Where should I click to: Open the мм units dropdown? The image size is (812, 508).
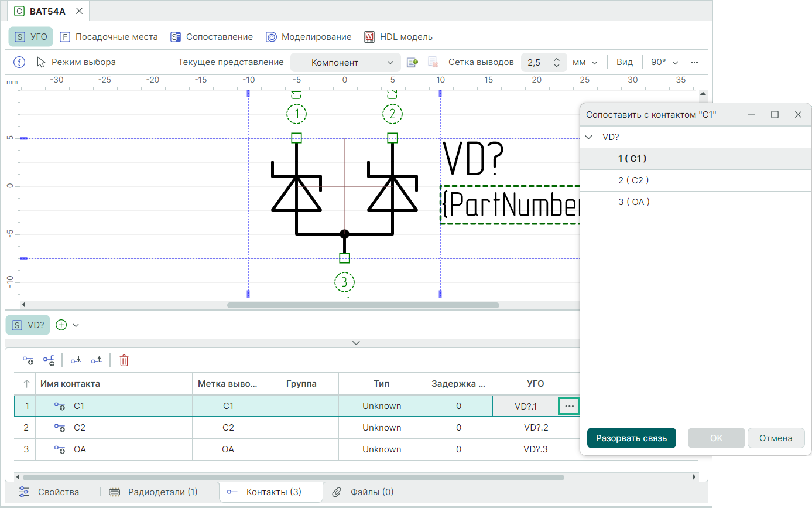(x=585, y=63)
